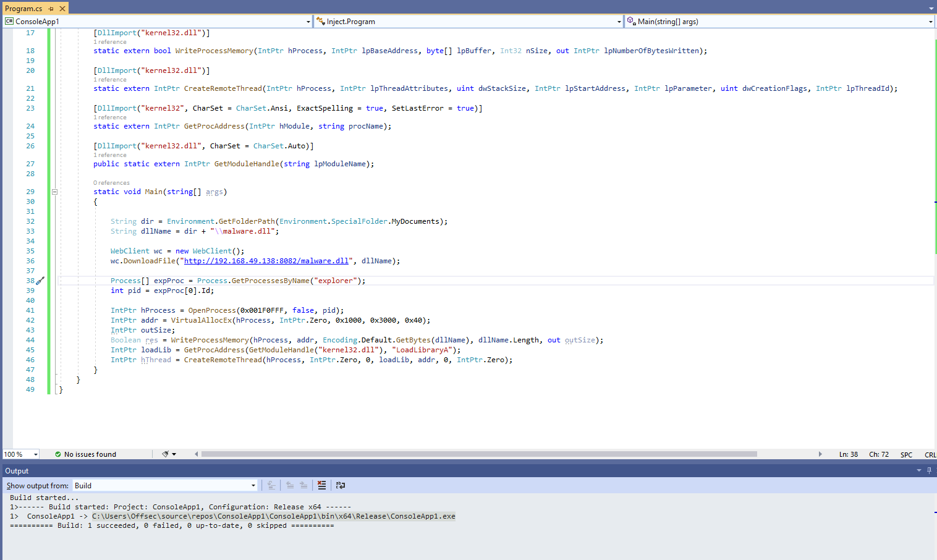This screenshot has width=937, height=560.
Task: Click the SPC indentation indicator
Action: point(906,455)
